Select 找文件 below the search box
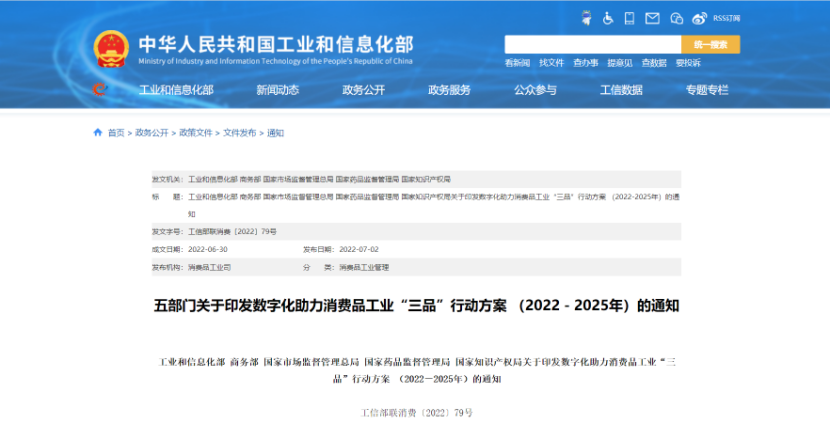This screenshot has height=425, width=830. coord(552,63)
